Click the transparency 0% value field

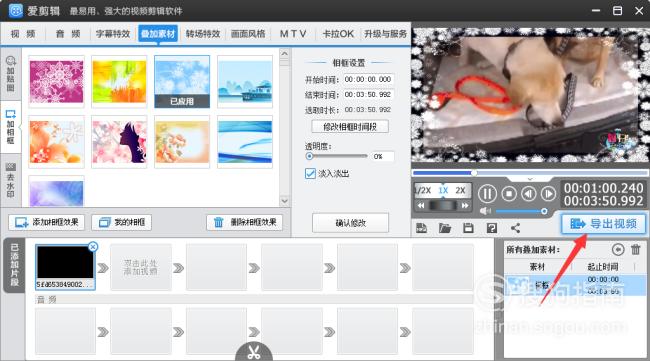pos(383,156)
